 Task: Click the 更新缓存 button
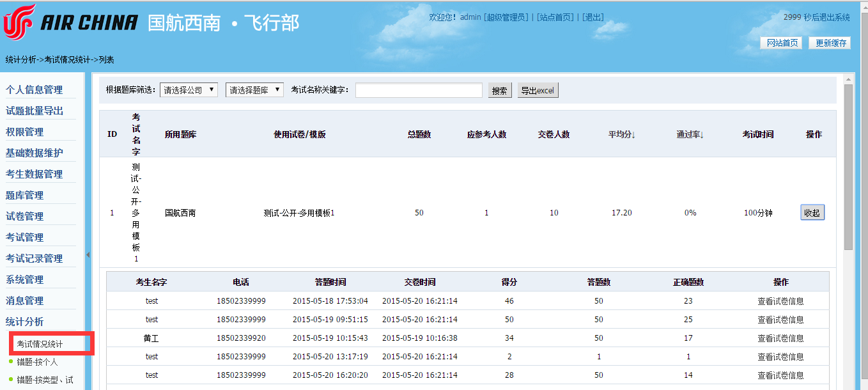pyautogui.click(x=830, y=43)
